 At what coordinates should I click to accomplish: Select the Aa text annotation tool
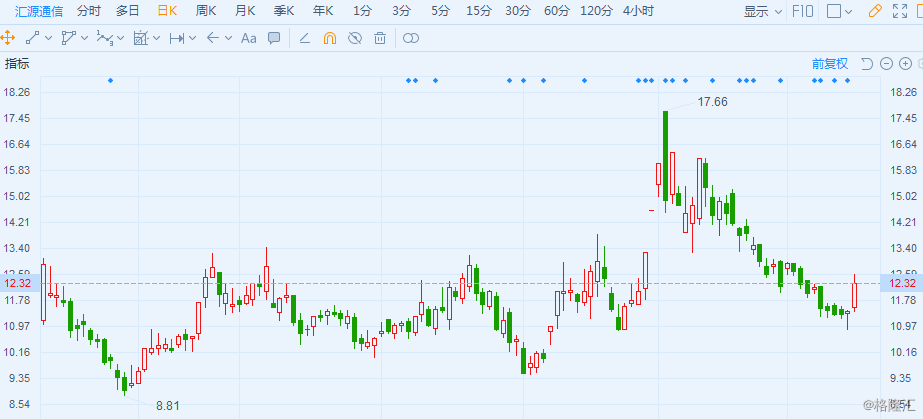click(249, 38)
